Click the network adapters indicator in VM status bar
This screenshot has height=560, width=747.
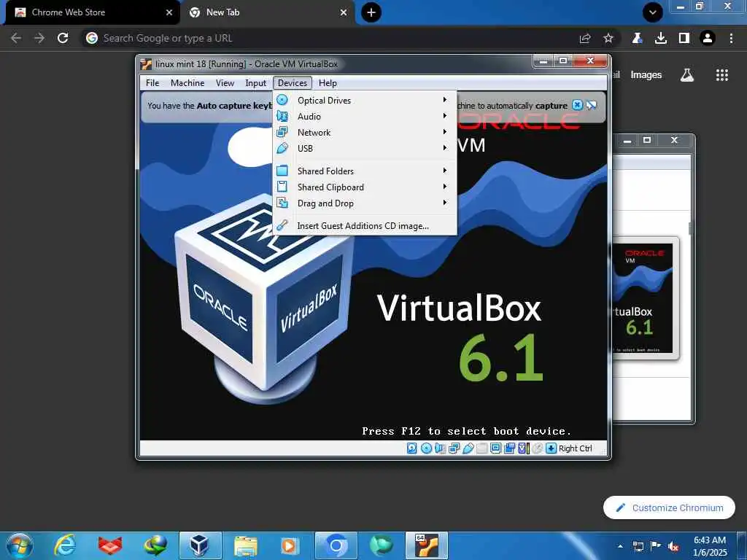454,448
